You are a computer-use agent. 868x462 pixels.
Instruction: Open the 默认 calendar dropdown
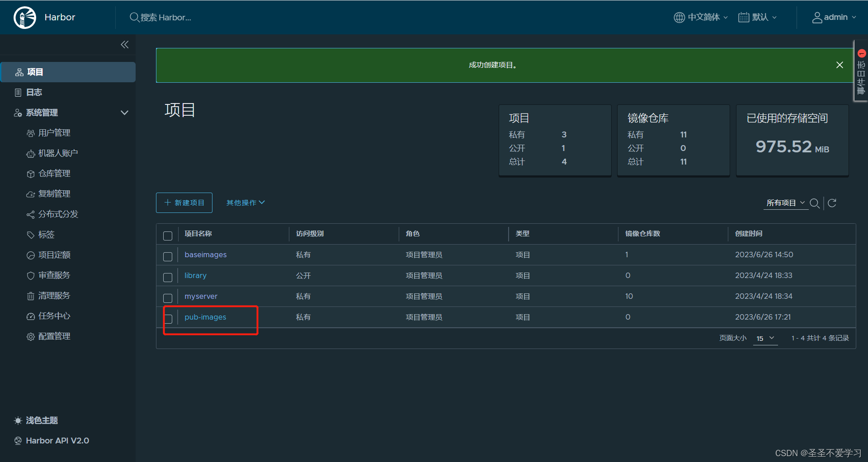click(x=764, y=17)
